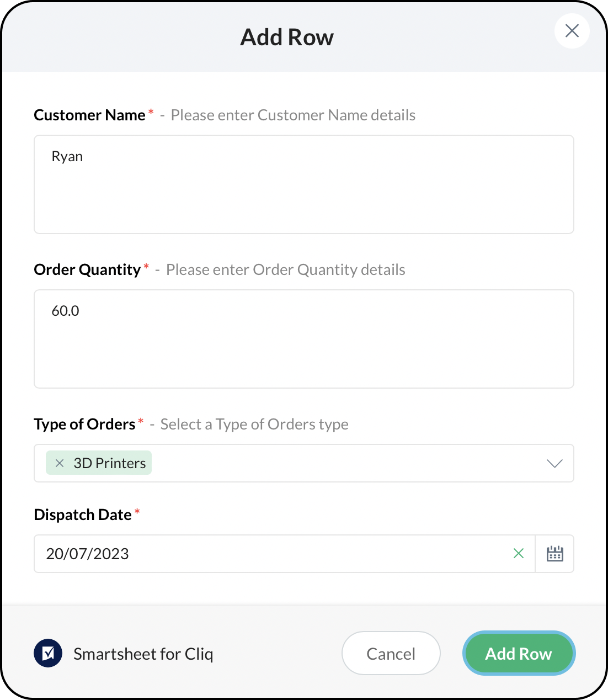Click the "Ryan" text in Customer Name

pyautogui.click(x=67, y=156)
